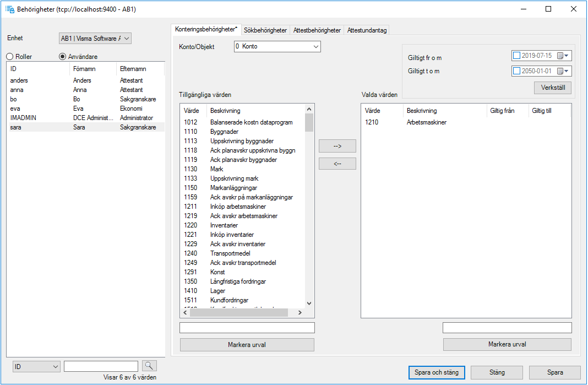
Task: Click the horizontal scrollbar below Tillgängliga värden
Action: tap(238, 312)
